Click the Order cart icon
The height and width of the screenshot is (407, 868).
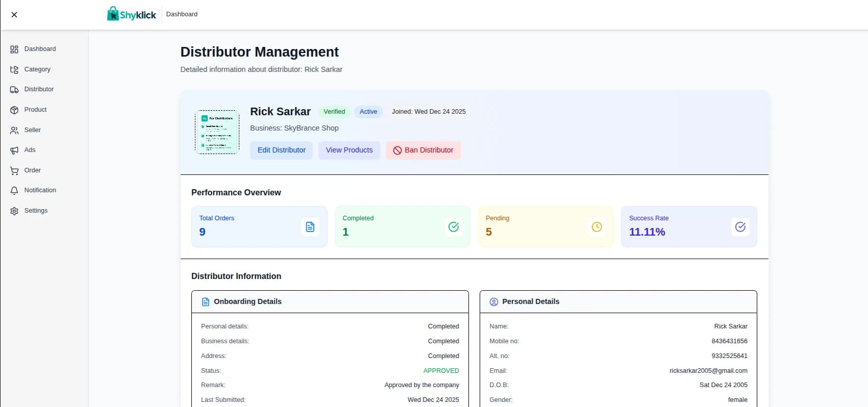(x=14, y=170)
